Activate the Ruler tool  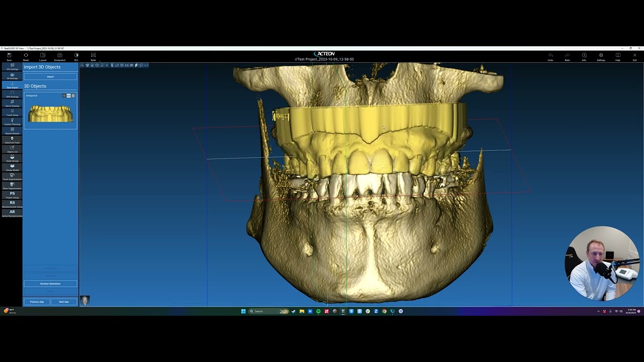93,56
